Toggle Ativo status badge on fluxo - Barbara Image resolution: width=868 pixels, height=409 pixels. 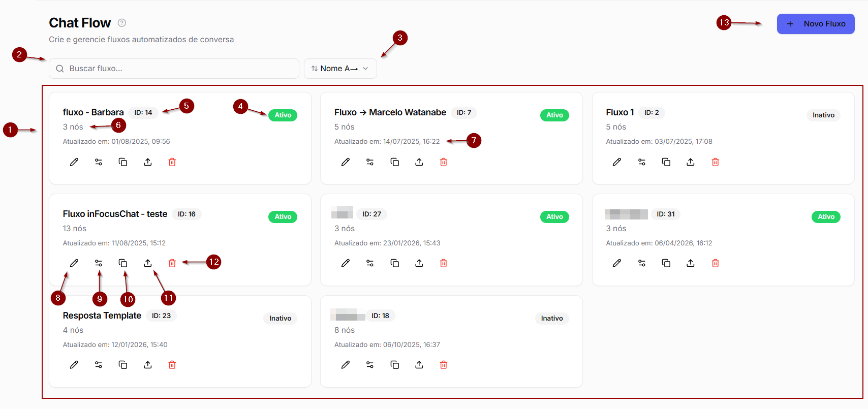pyautogui.click(x=283, y=115)
